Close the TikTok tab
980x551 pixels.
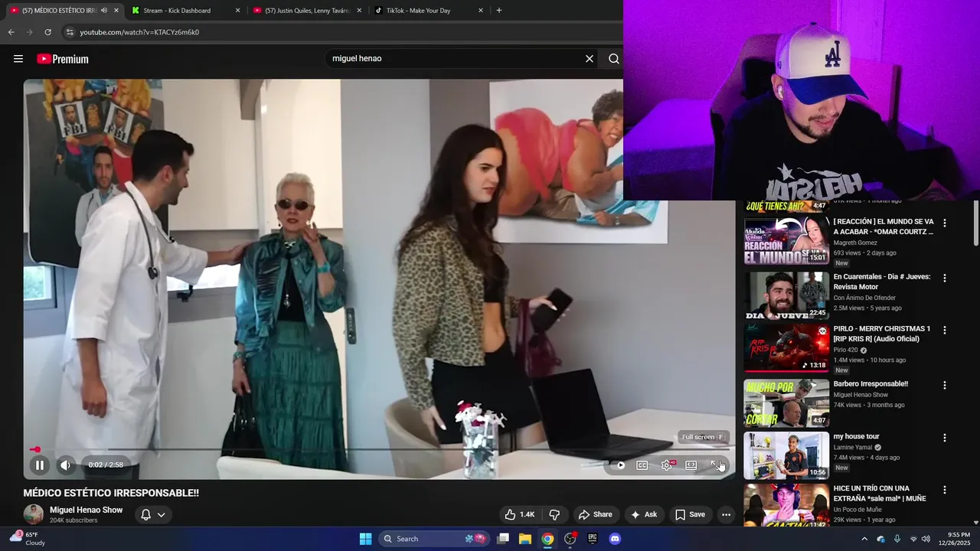(x=481, y=11)
